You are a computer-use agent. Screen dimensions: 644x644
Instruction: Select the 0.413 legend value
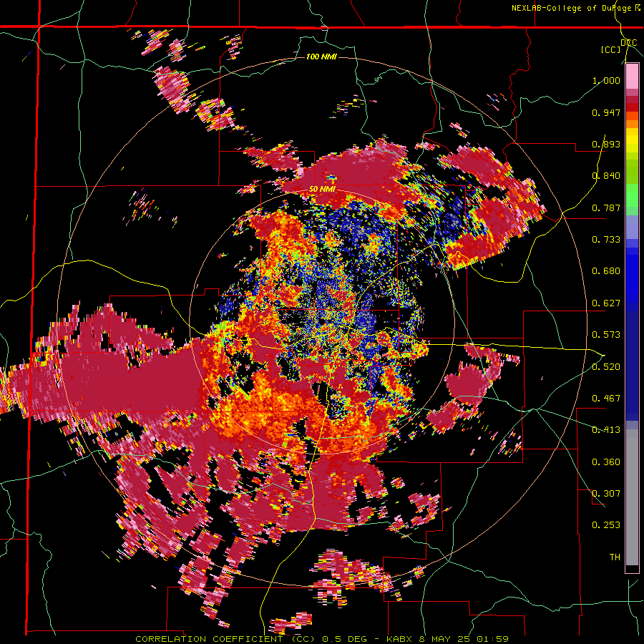coord(606,430)
